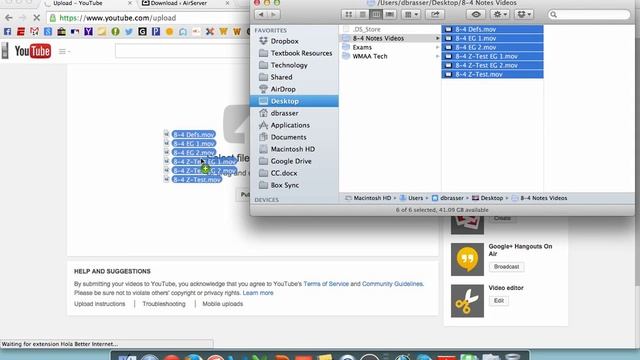Click the Finder back navigation arrow
Image resolution: width=640 pixels, height=360 pixels.
(261, 14)
